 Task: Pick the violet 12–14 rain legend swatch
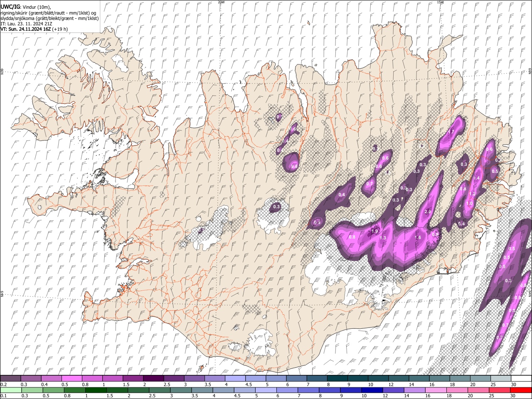pyautogui.click(x=394, y=390)
